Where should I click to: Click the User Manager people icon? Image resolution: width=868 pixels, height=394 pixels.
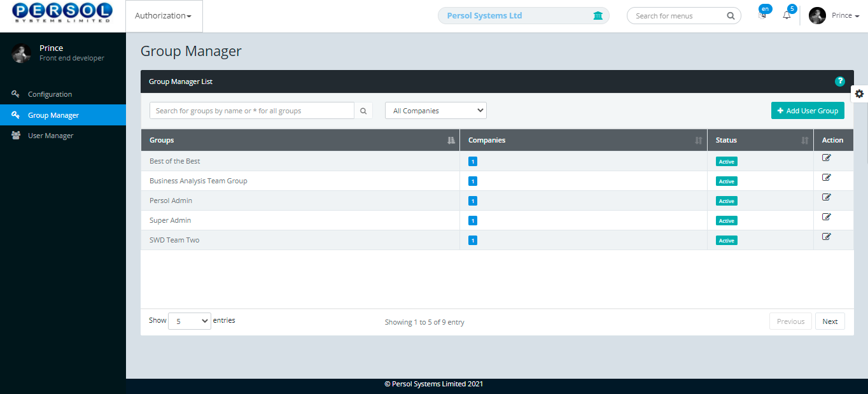coord(16,136)
